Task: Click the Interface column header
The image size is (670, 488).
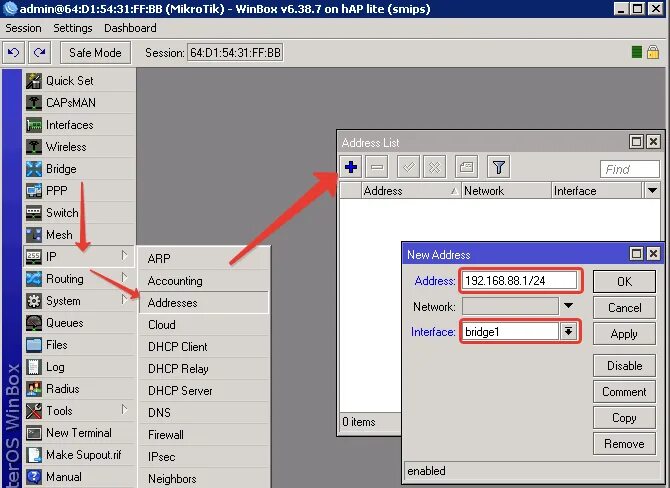Action: (597, 191)
